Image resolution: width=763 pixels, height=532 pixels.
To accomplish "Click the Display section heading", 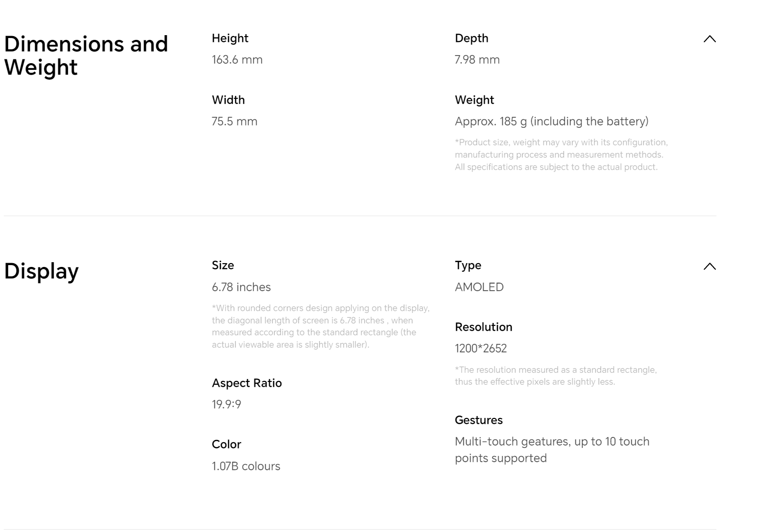I will pos(41,271).
